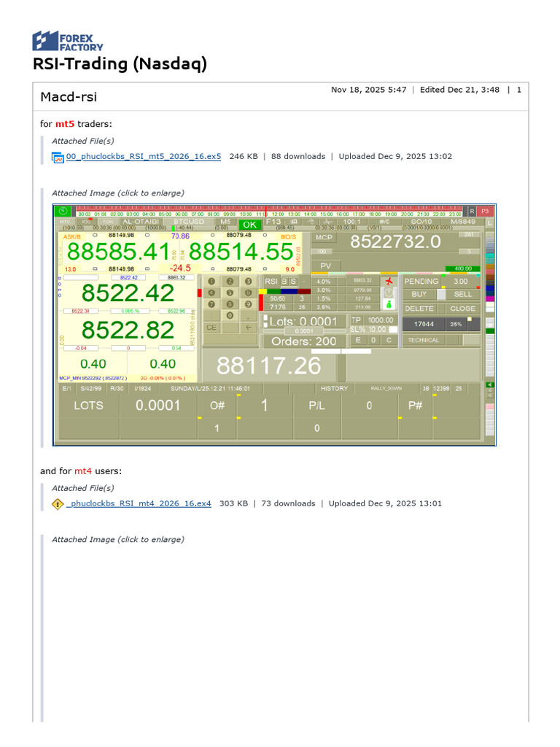Screen dimensions: 560x747
Task: Click keypad digit 7
Action: pyautogui.click(x=211, y=304)
